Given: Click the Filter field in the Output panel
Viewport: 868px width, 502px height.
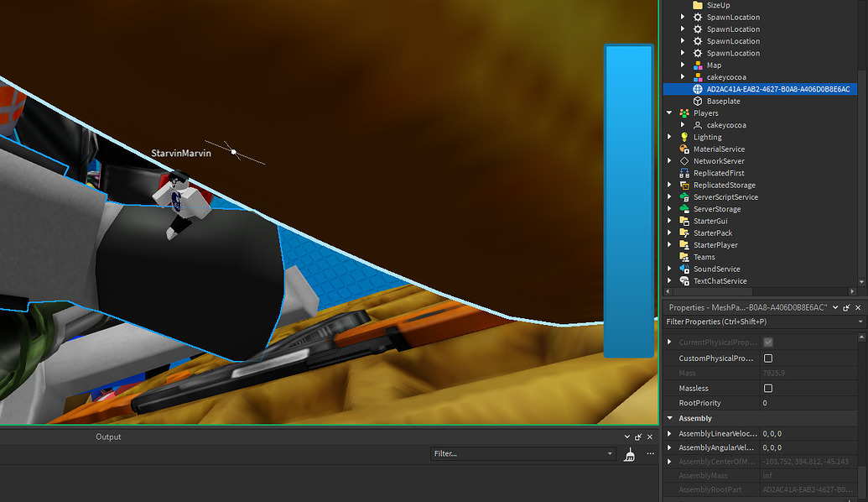Looking at the screenshot, I should (x=520, y=453).
